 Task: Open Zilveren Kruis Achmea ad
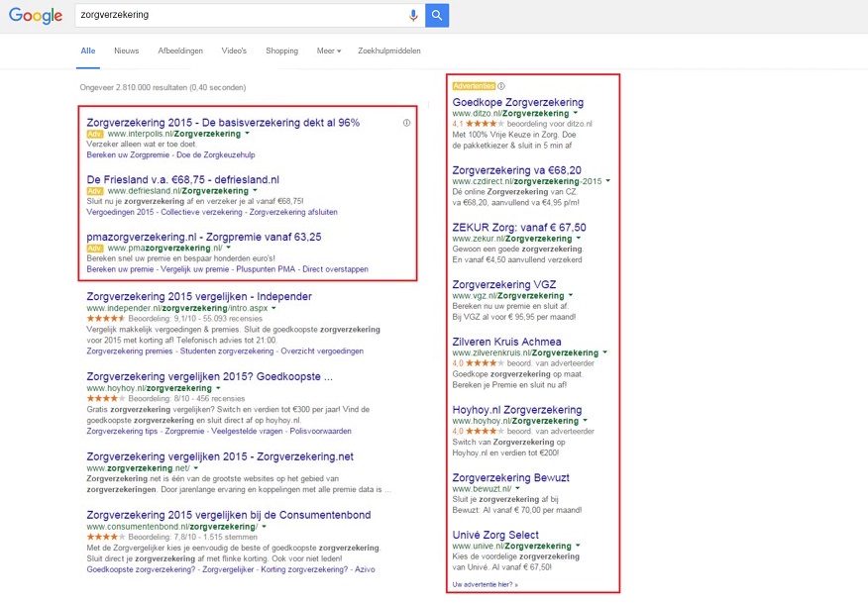506,342
